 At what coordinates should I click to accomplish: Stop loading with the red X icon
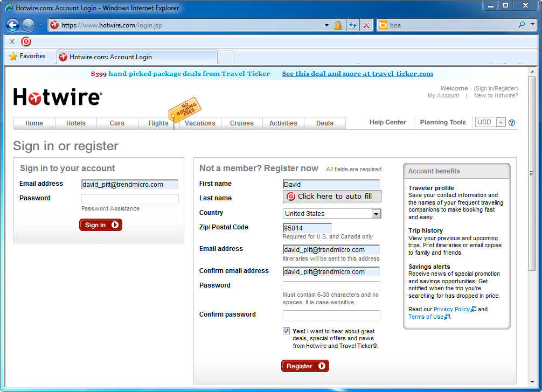pyautogui.click(x=366, y=25)
